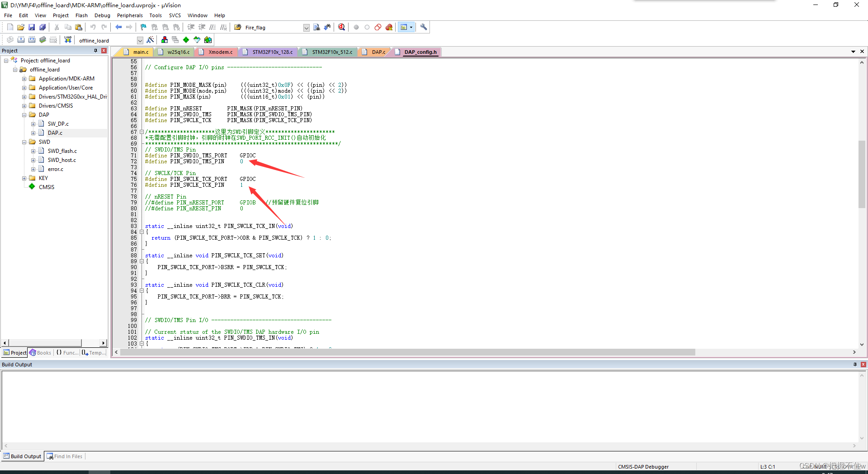Open the Flash menu
868x474 pixels.
81,15
